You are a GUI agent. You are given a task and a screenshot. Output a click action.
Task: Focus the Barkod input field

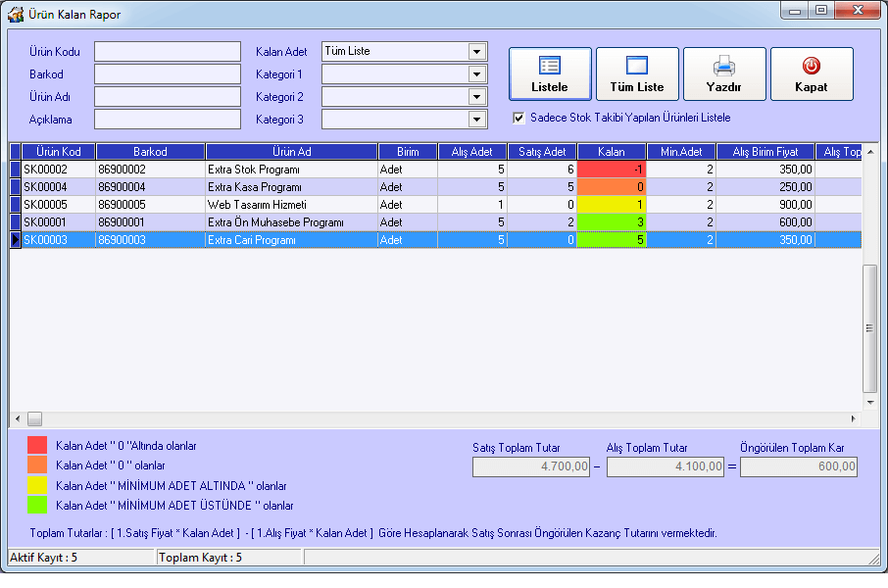[x=168, y=74]
